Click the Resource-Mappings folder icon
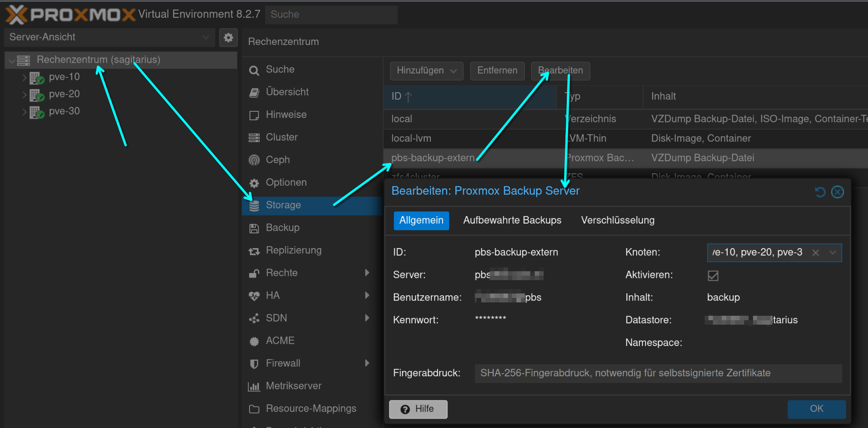The image size is (868, 428). pyautogui.click(x=254, y=409)
